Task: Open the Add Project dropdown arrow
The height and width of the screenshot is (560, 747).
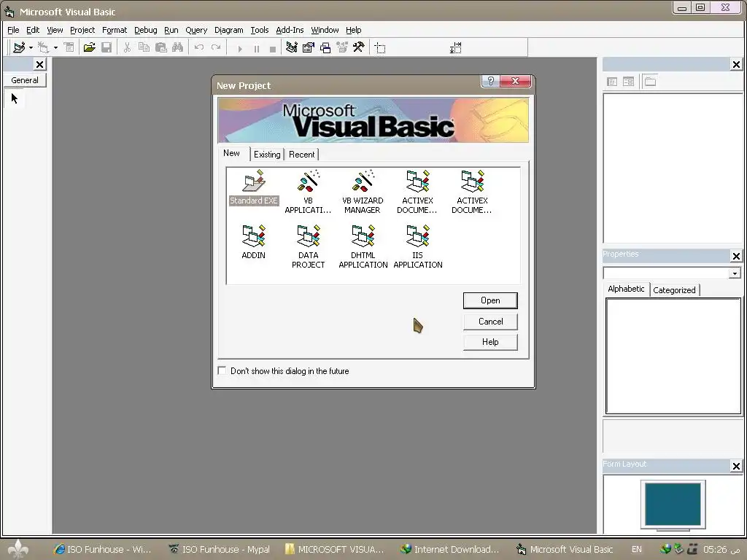Action: coord(31,47)
